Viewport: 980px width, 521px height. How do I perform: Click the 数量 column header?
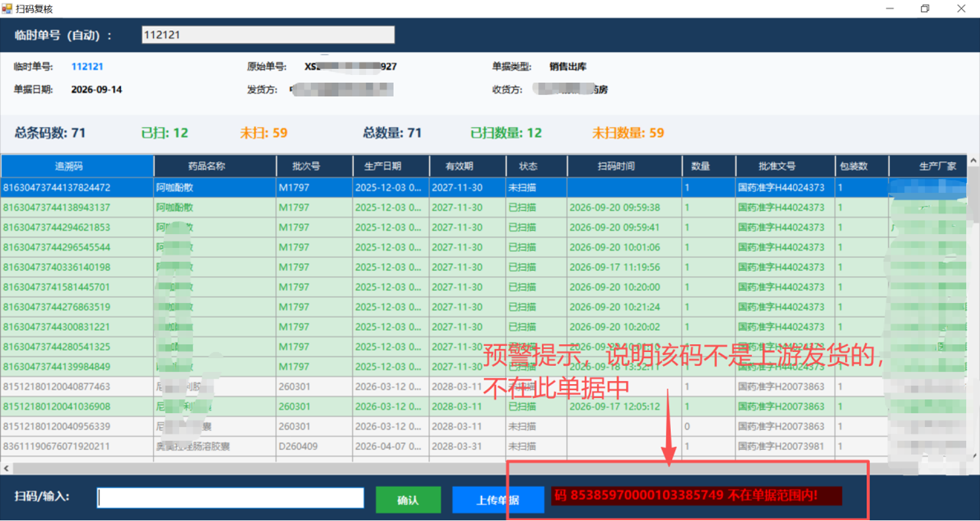[x=709, y=166]
